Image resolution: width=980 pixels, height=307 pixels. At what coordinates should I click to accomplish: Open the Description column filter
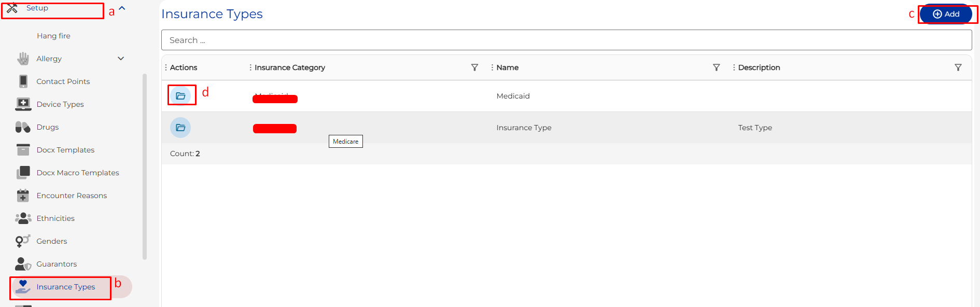point(958,67)
